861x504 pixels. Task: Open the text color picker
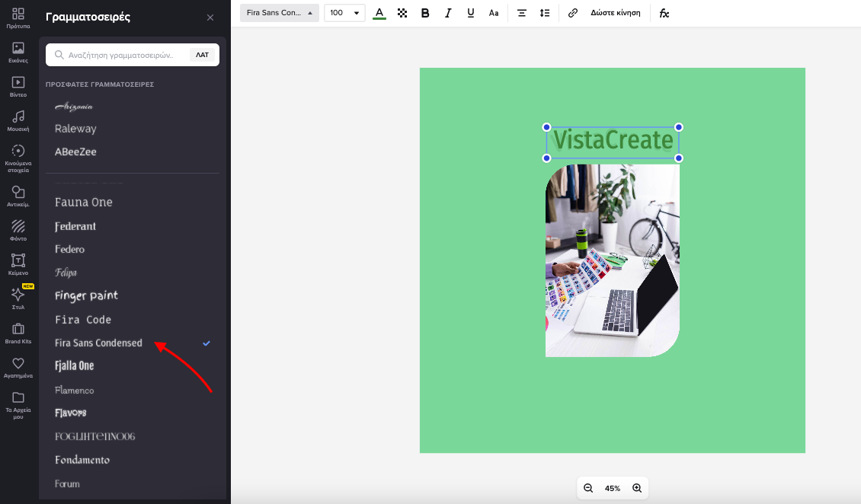coord(379,13)
